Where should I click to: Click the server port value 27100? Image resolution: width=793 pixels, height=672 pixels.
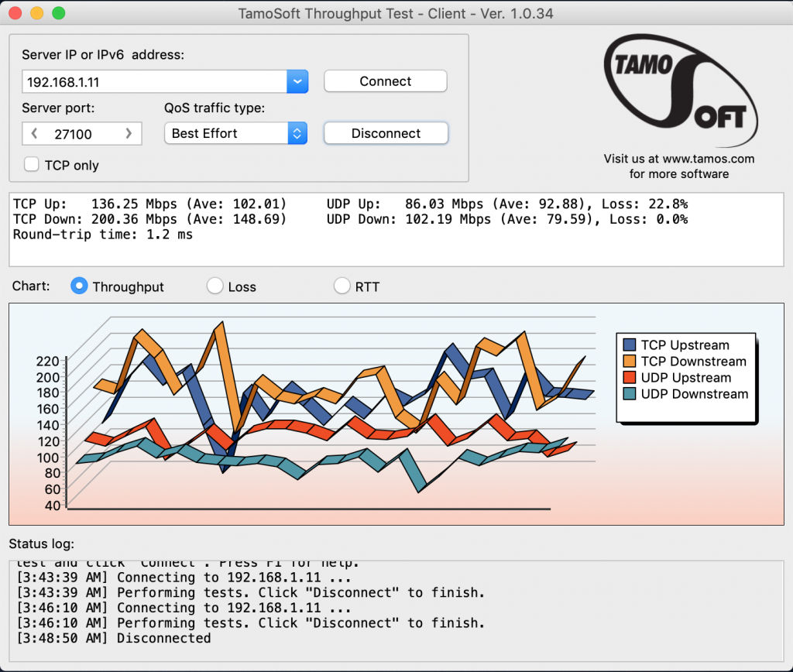(x=74, y=134)
